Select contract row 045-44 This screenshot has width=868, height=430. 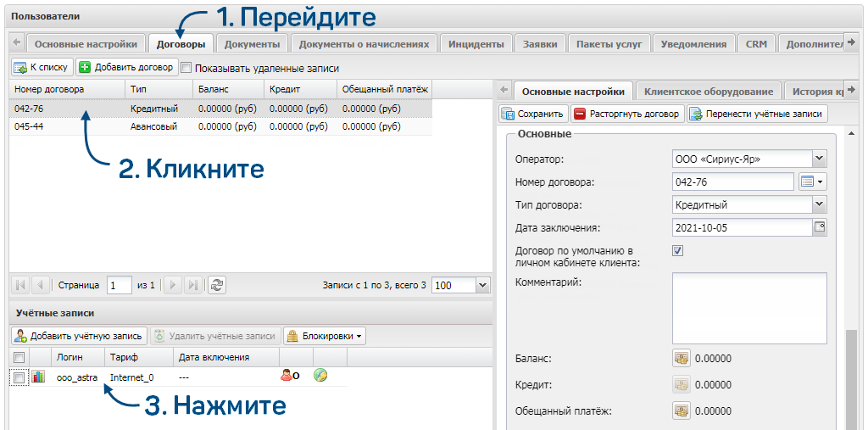[x=220, y=127]
